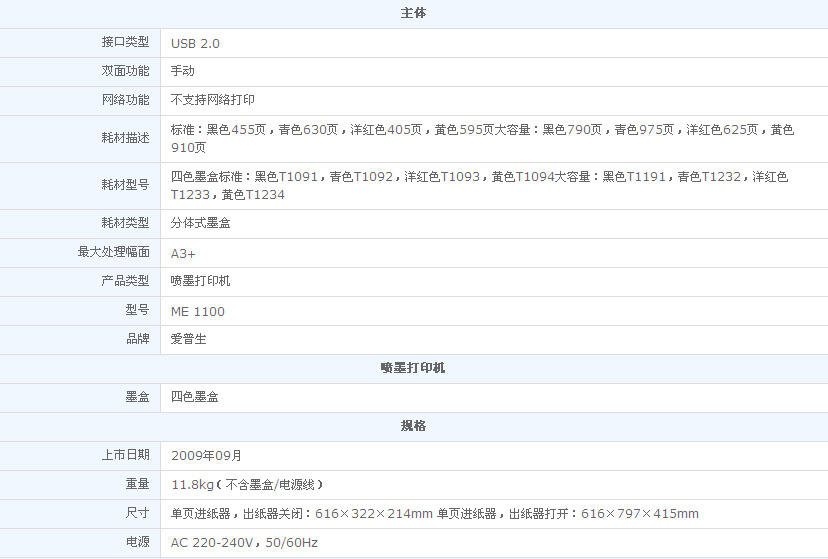Click the 2009年09月 value

coord(206,456)
